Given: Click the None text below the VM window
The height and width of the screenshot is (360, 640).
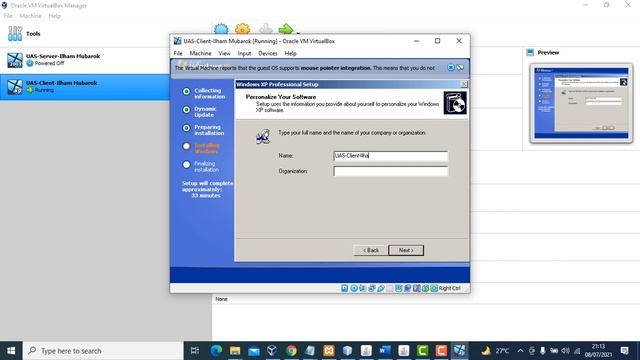Looking at the screenshot, I should pyautogui.click(x=222, y=299).
